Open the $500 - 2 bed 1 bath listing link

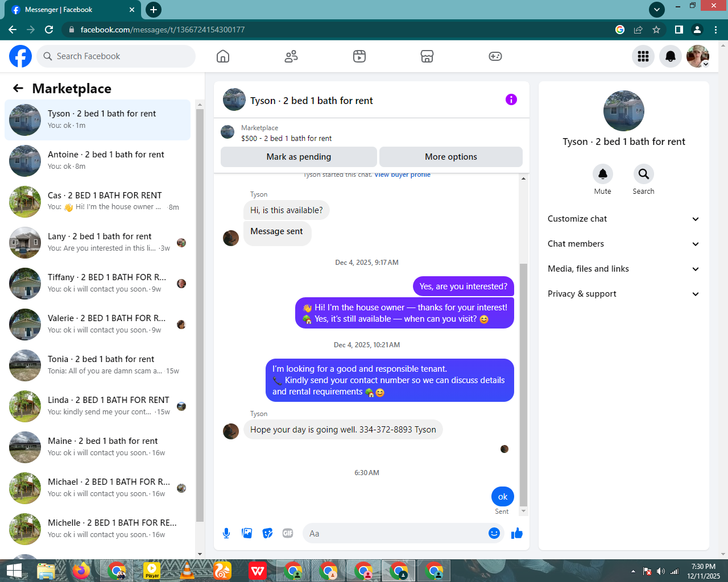286,138
